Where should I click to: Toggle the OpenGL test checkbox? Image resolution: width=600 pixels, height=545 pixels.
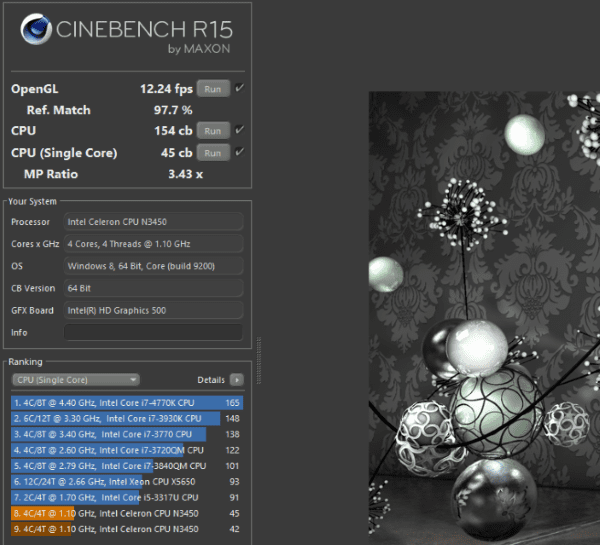coord(240,88)
